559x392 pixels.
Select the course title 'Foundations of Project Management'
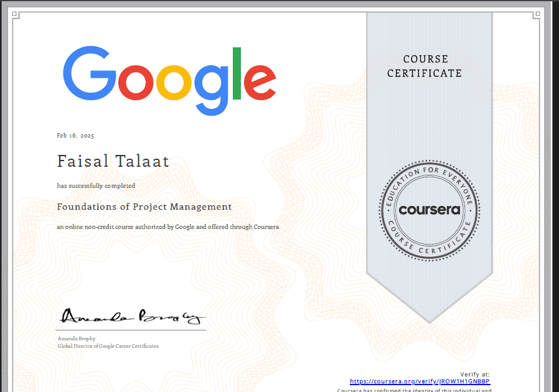pyautogui.click(x=144, y=207)
